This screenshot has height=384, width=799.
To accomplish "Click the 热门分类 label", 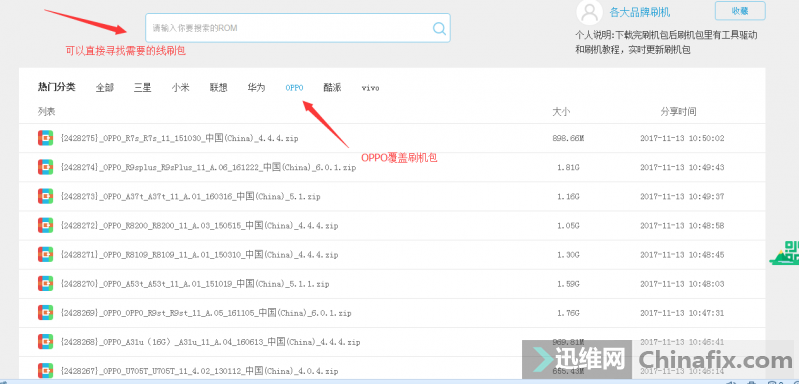I will tap(57, 87).
